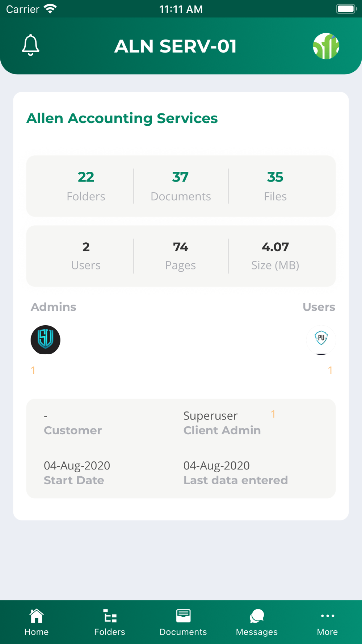
Task: Tap the More three-dots icon
Action: 327,616
